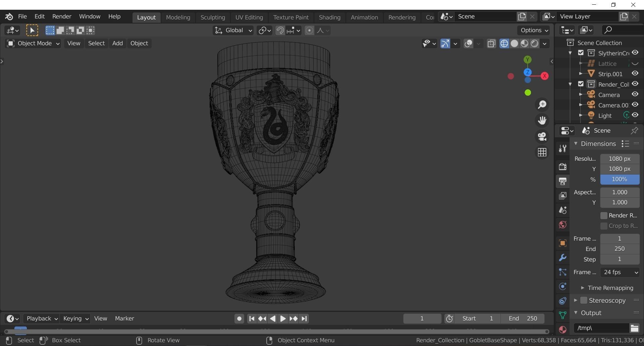Open the Render menu
The height and width of the screenshot is (346, 644).
point(62,16)
